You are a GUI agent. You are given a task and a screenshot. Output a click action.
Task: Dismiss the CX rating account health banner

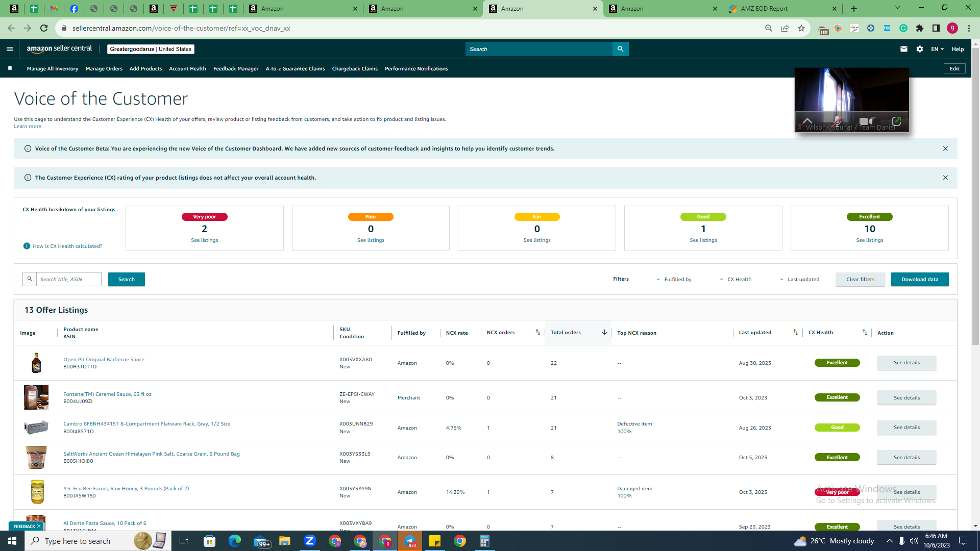tap(945, 178)
